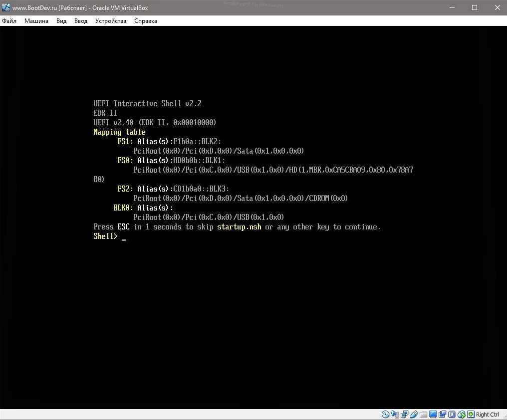
Task: Click the VirtualBox icon in the title bar
Action: click(5, 7)
